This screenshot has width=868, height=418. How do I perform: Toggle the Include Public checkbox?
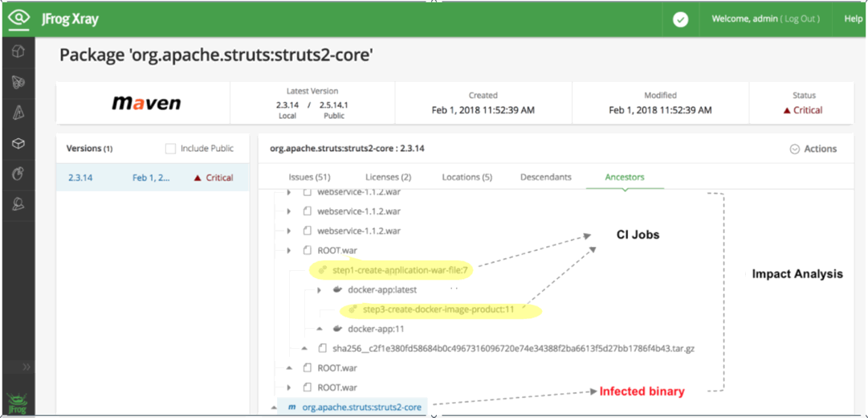[170, 149]
